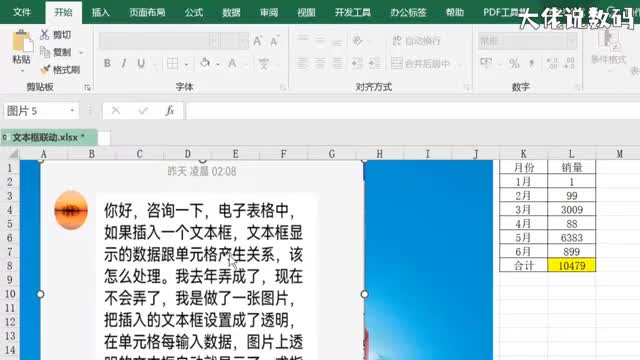
Task: Center text horizontally icon
Action: (320, 63)
